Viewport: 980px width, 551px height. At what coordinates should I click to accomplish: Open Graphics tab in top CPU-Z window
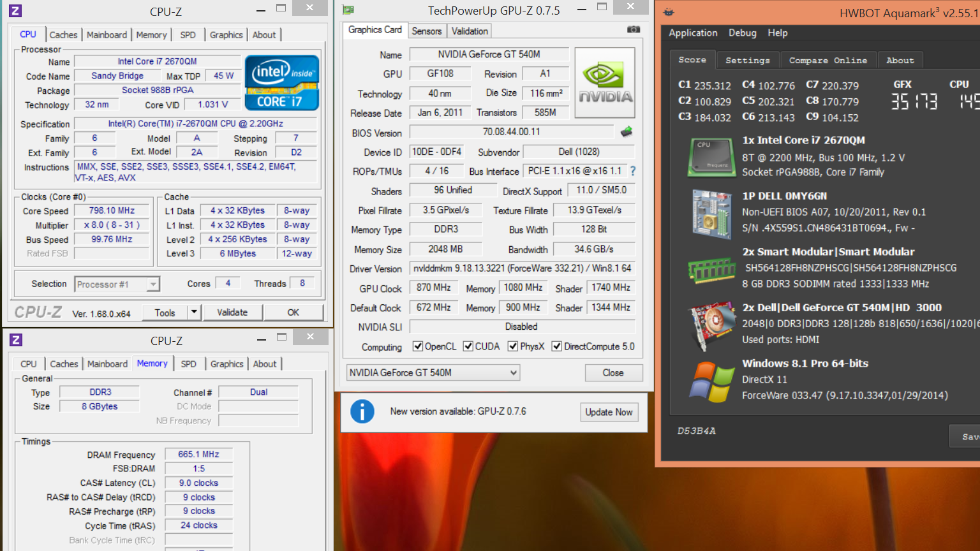[x=226, y=35]
